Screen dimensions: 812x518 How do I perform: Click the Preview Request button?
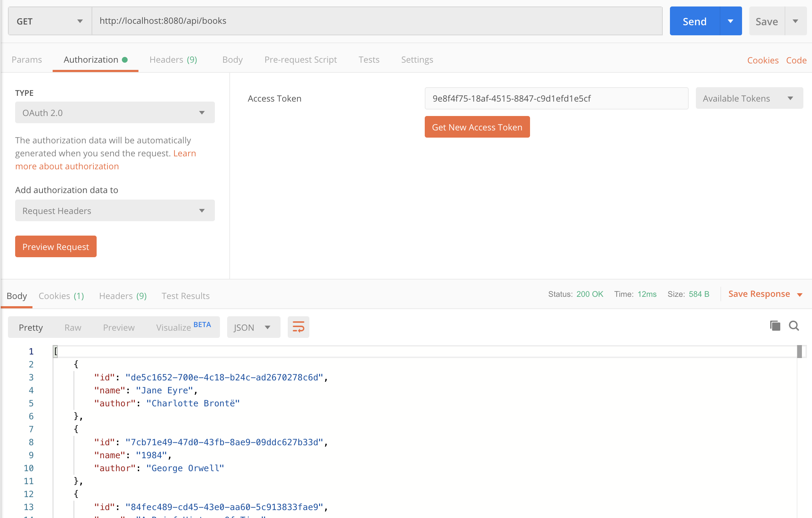tap(56, 247)
